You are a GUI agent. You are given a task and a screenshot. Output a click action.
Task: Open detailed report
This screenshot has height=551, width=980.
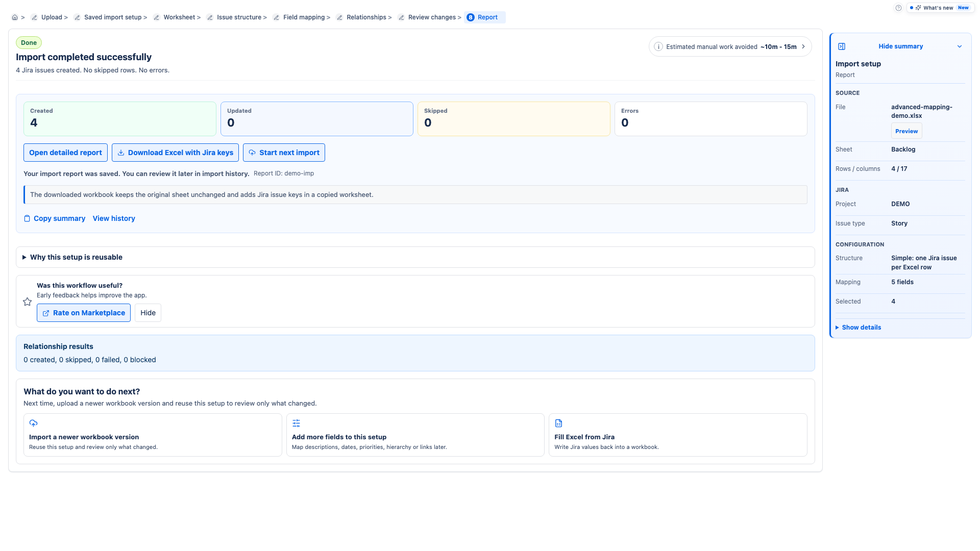(x=65, y=153)
